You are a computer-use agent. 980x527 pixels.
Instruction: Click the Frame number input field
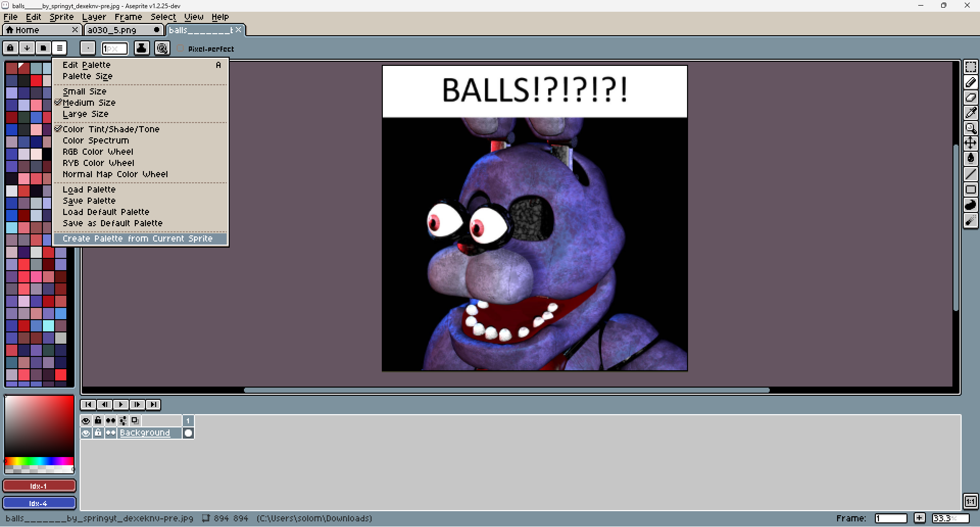[891, 518]
